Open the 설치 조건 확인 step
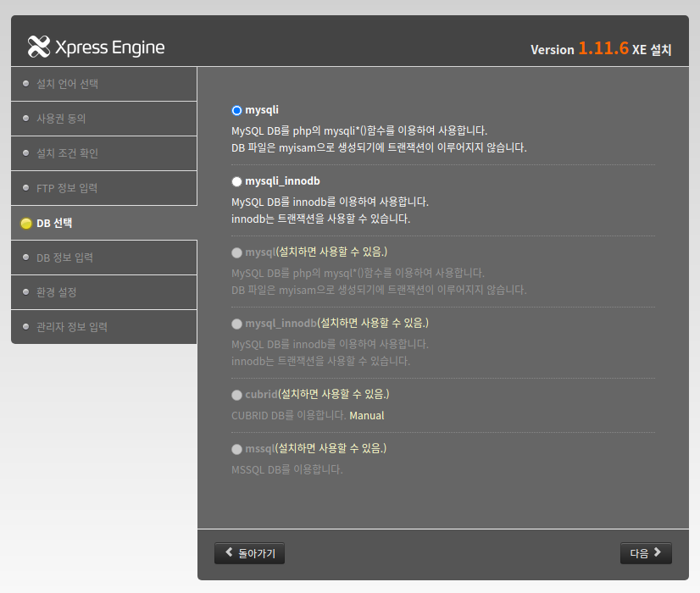Viewport: 700px width, 593px height. point(104,153)
